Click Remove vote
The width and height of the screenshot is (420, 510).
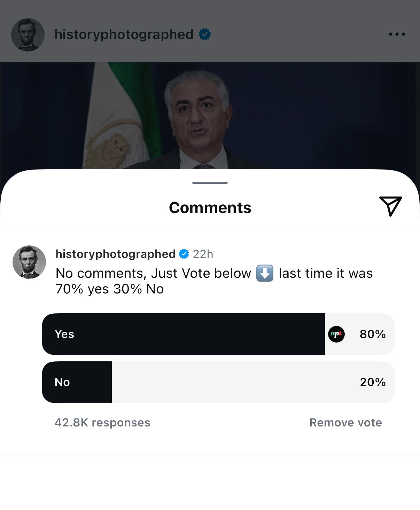coord(345,422)
